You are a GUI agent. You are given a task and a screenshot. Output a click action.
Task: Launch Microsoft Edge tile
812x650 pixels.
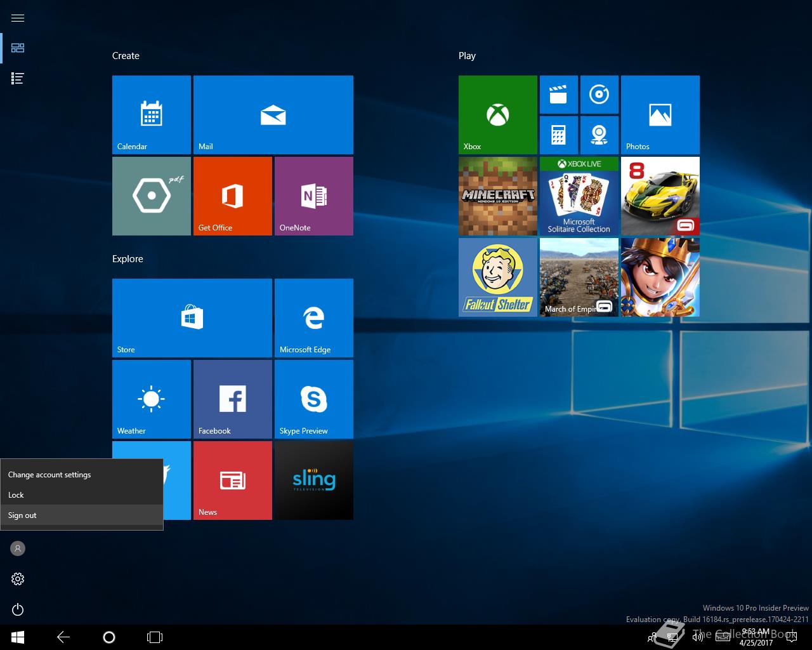314,318
